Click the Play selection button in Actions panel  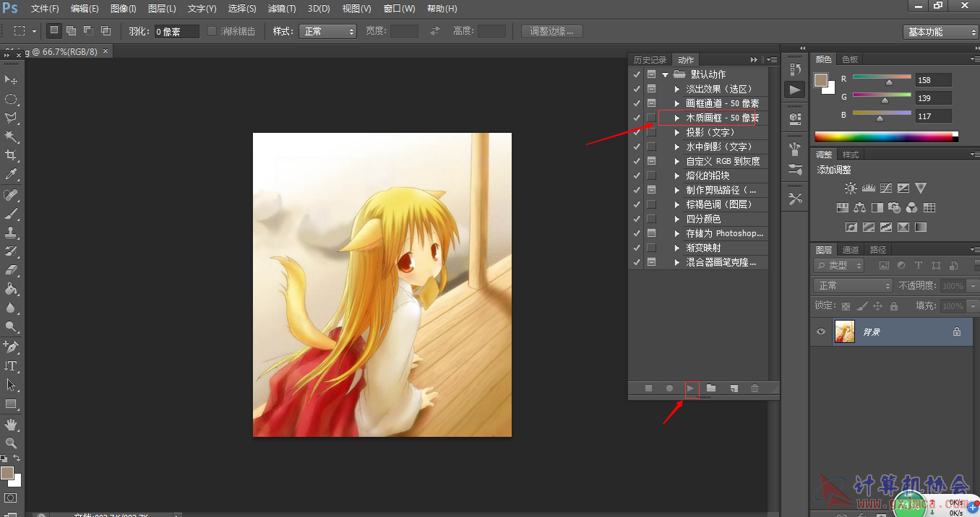pyautogui.click(x=691, y=388)
